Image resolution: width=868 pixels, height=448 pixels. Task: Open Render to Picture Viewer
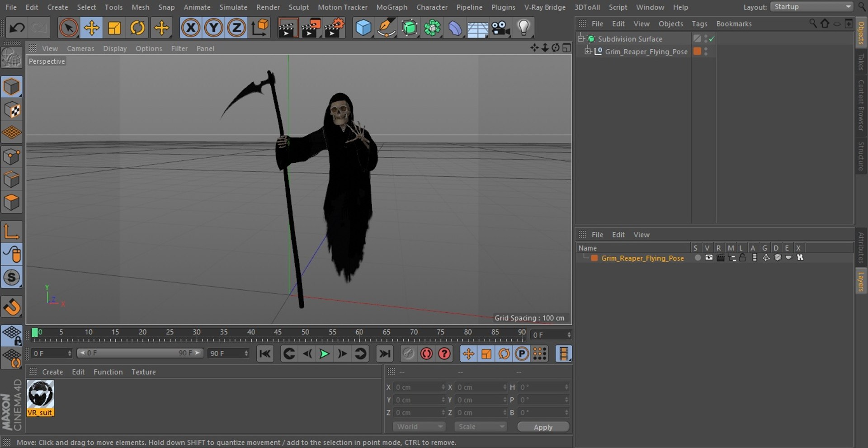[x=311, y=28]
